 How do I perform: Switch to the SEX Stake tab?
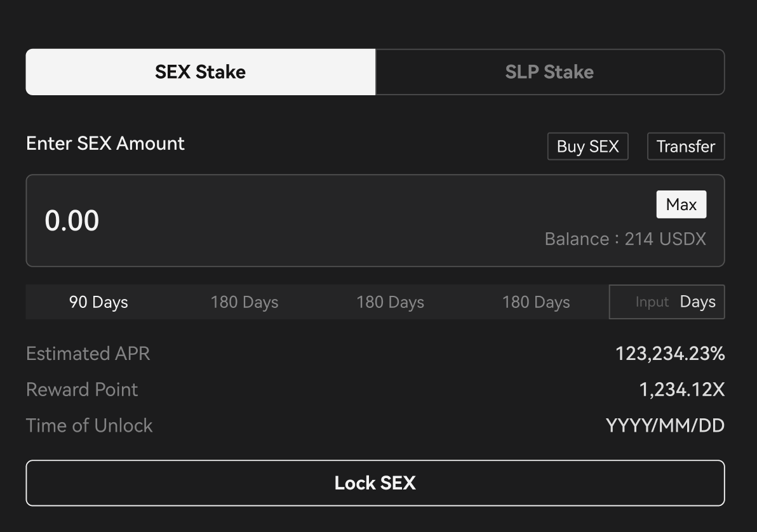(x=200, y=72)
